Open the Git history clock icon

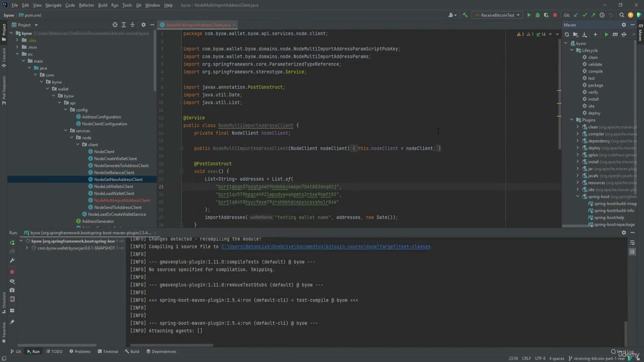coord(602,15)
